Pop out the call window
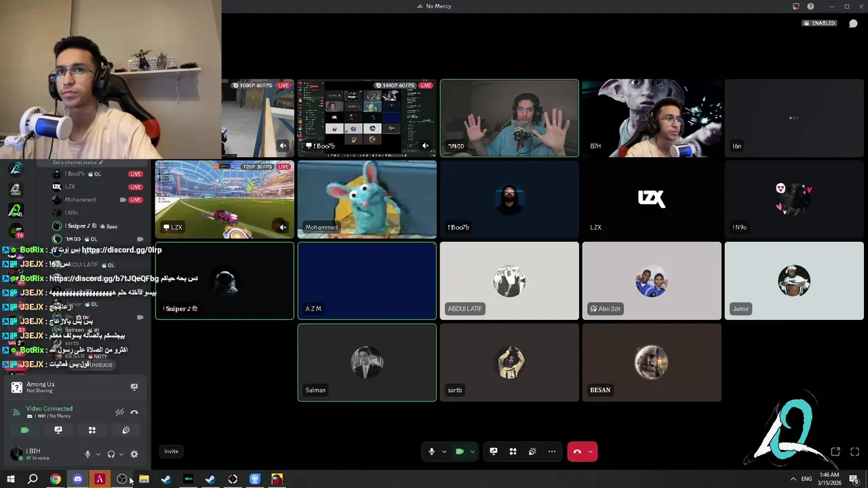868x488 pixels. tap(835, 452)
